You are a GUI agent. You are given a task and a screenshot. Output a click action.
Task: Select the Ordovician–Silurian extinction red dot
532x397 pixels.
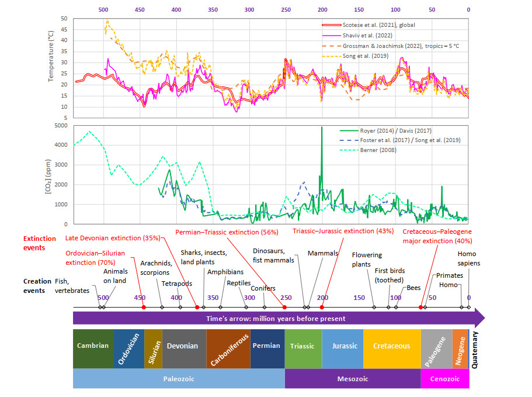coord(144,307)
